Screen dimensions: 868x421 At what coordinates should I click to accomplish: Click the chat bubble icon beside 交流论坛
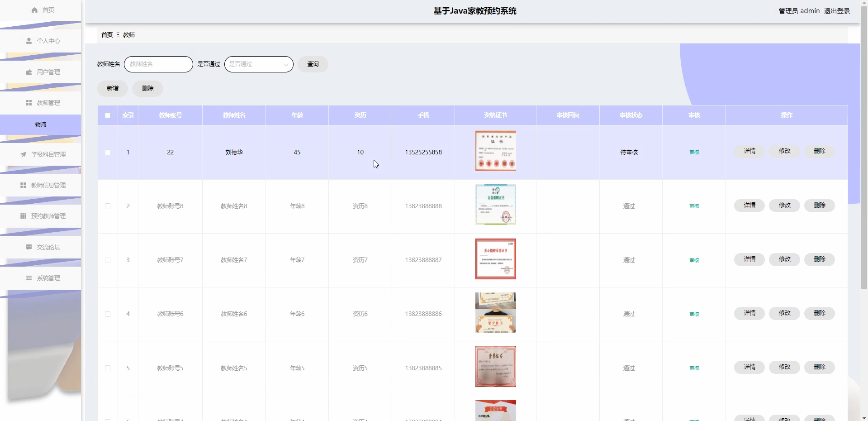(x=29, y=247)
